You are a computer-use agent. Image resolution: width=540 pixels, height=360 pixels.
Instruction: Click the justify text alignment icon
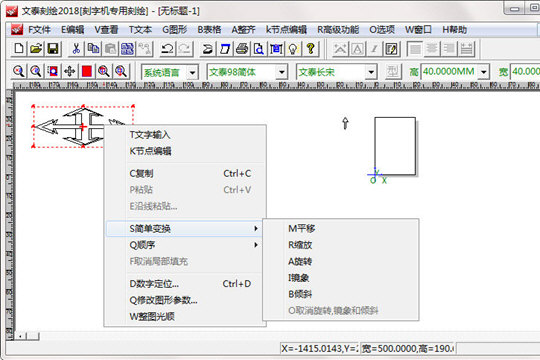pyautogui.click(x=466, y=49)
